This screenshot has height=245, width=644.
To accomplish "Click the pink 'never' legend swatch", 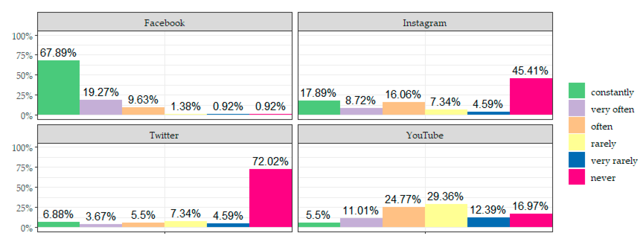I will (x=576, y=177).
